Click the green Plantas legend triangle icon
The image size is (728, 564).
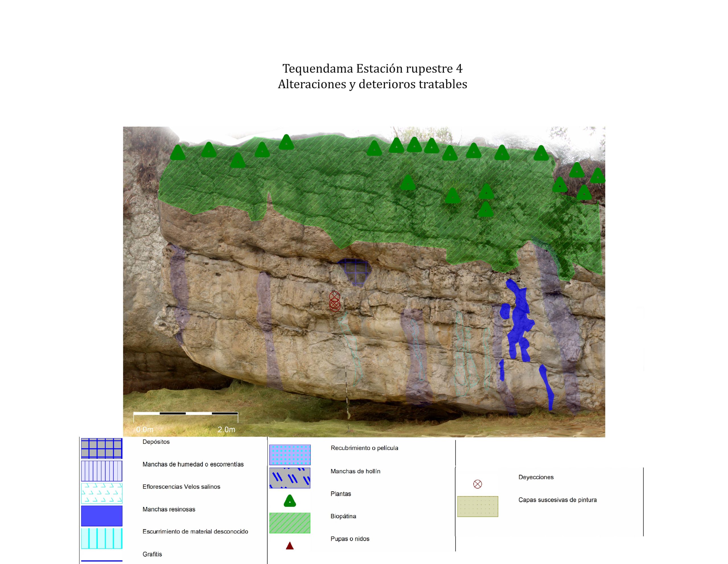[x=290, y=501]
